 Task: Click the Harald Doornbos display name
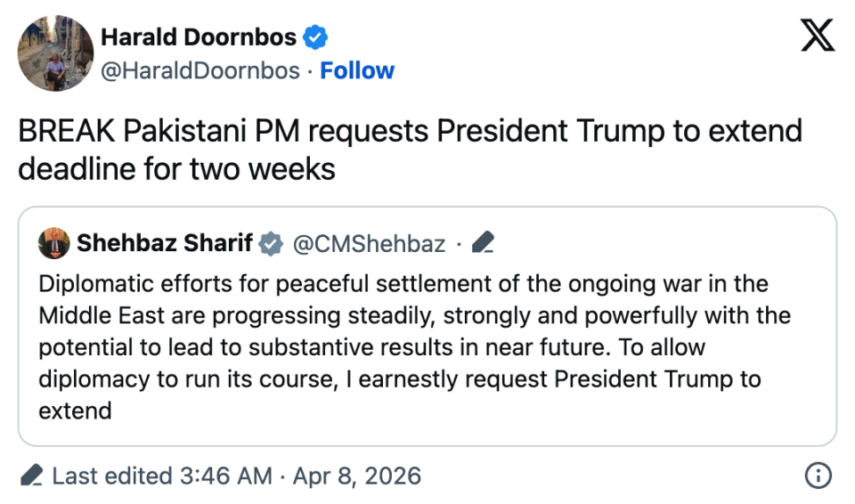199,37
